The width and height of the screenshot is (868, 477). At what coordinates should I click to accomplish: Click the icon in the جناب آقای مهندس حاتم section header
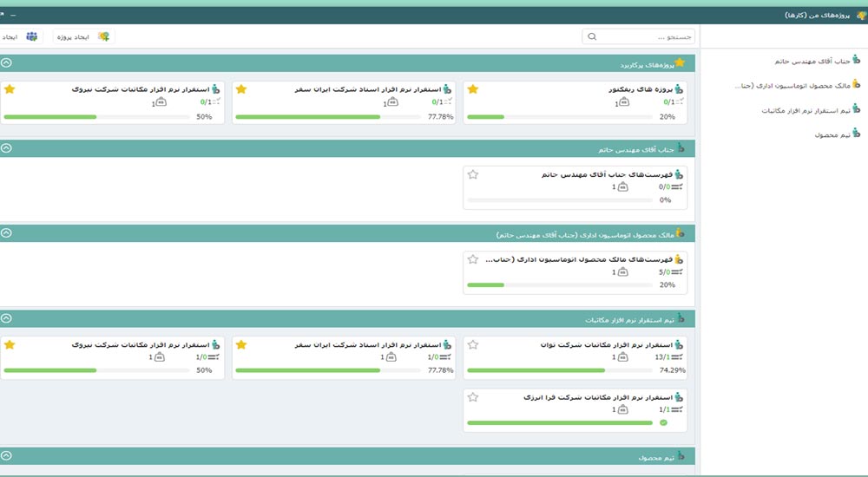pos(681,147)
